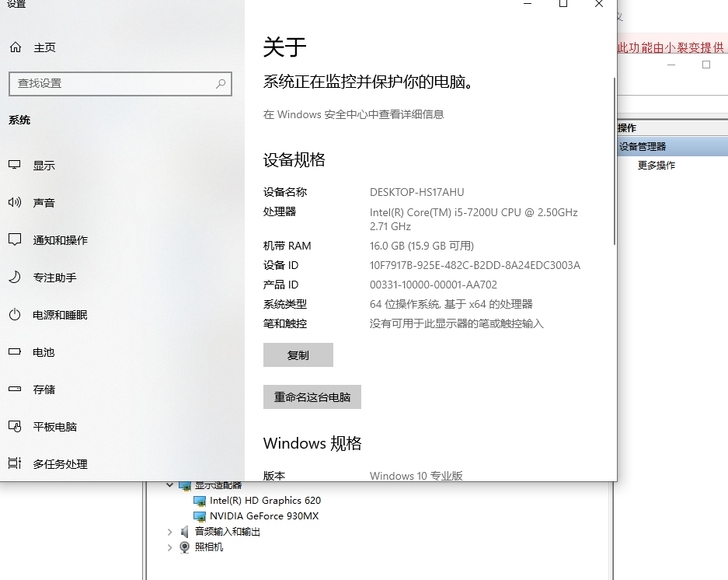The image size is (728, 580).
Task: Close the Settings window
Action: click(599, 4)
